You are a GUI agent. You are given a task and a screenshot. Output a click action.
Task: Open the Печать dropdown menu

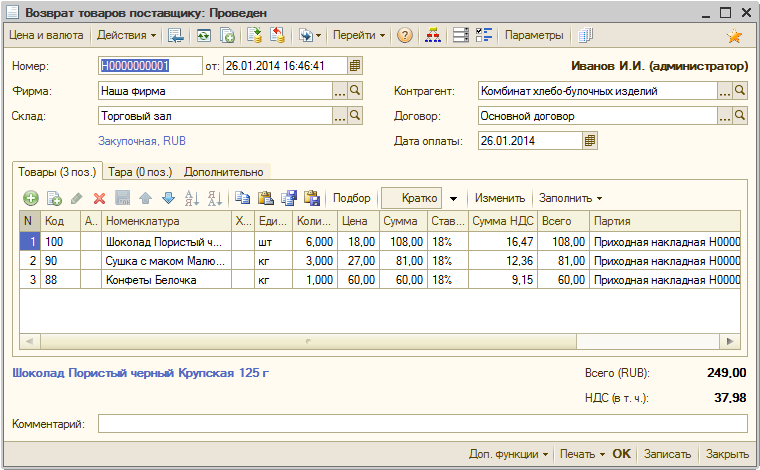pos(582,454)
